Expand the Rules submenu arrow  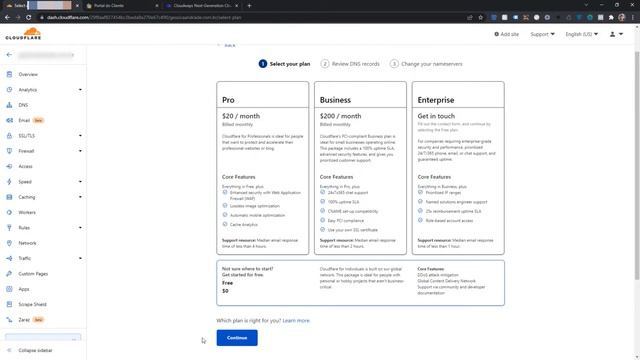click(x=80, y=227)
